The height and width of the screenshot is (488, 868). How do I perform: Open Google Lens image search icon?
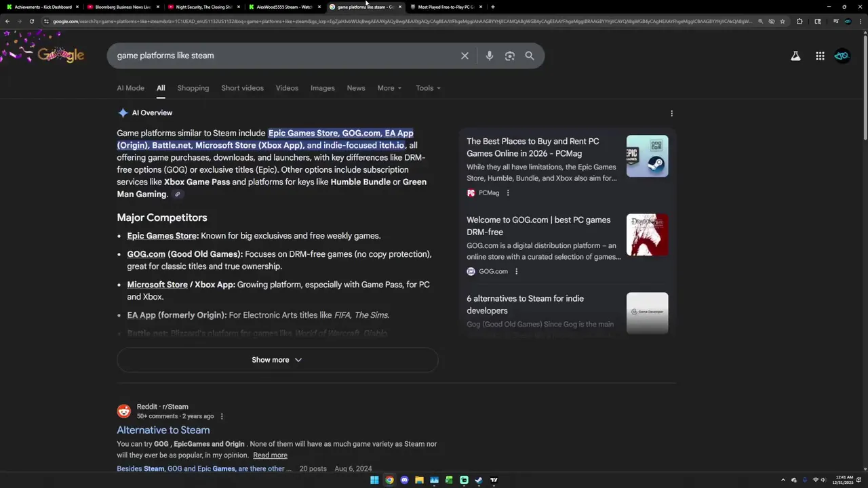509,56
